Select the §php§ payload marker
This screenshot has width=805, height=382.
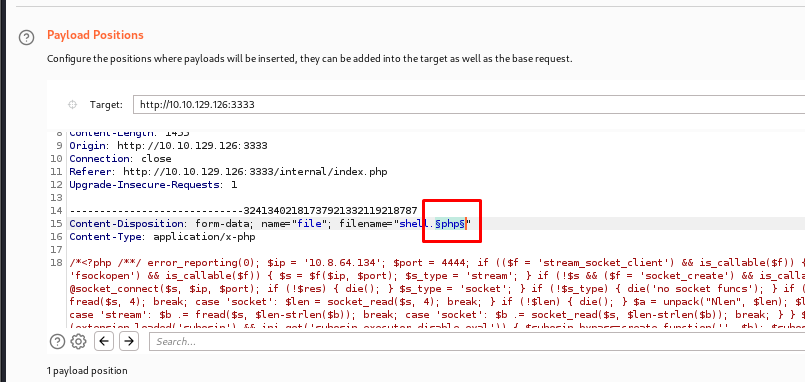tap(450, 223)
